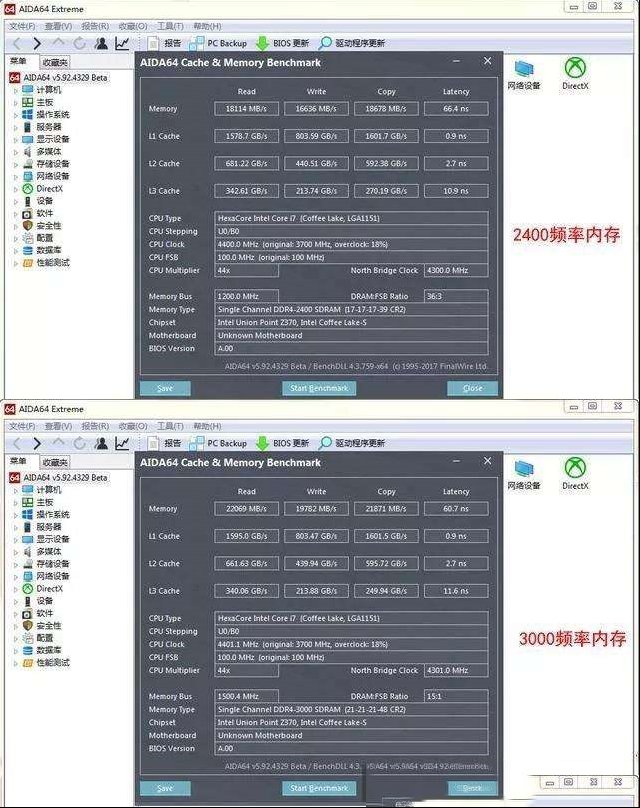Select DirectX in the lower window tree
This screenshot has height=808, width=640.
[x=43, y=588]
